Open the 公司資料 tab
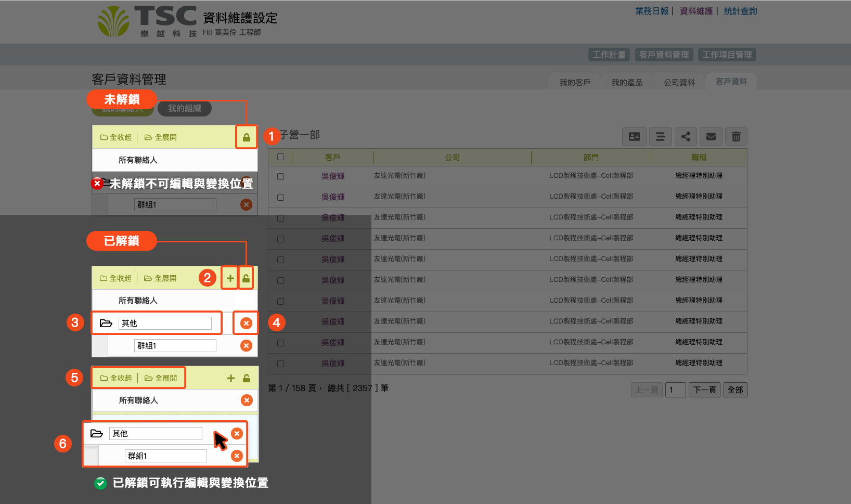This screenshot has height=504, width=851. click(x=679, y=83)
